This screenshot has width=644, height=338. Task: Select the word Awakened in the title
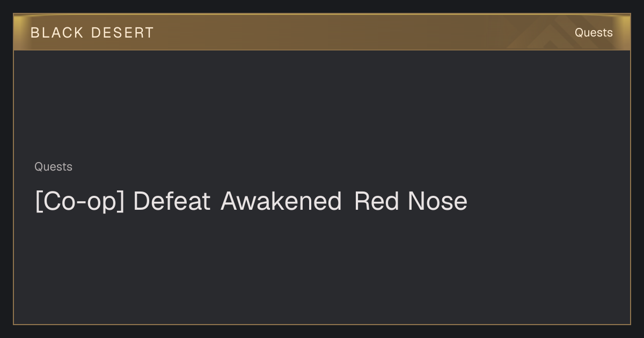(281, 201)
